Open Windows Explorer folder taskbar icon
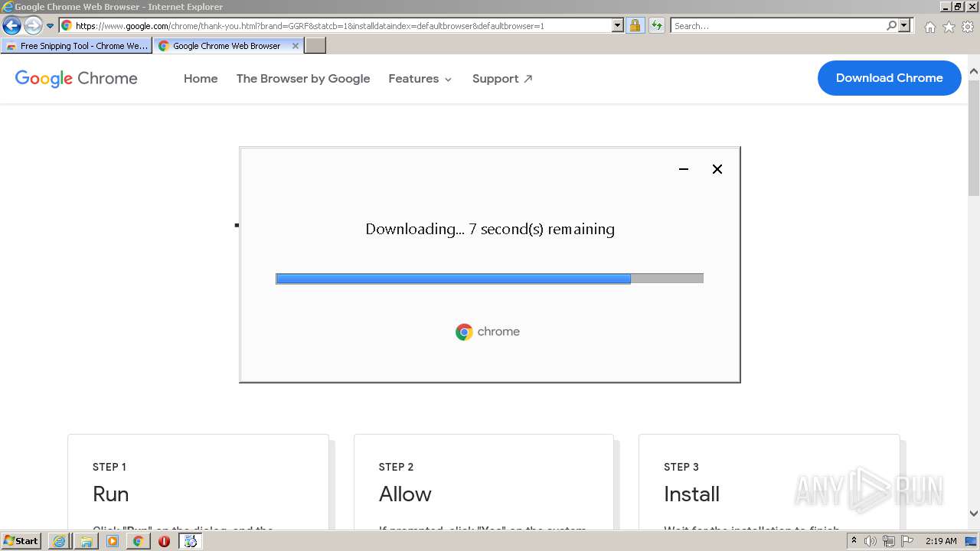 tap(86, 541)
